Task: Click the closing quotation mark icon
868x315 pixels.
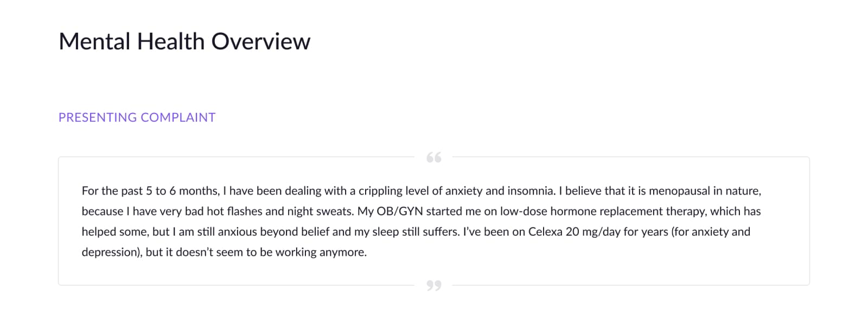Action: tap(434, 285)
